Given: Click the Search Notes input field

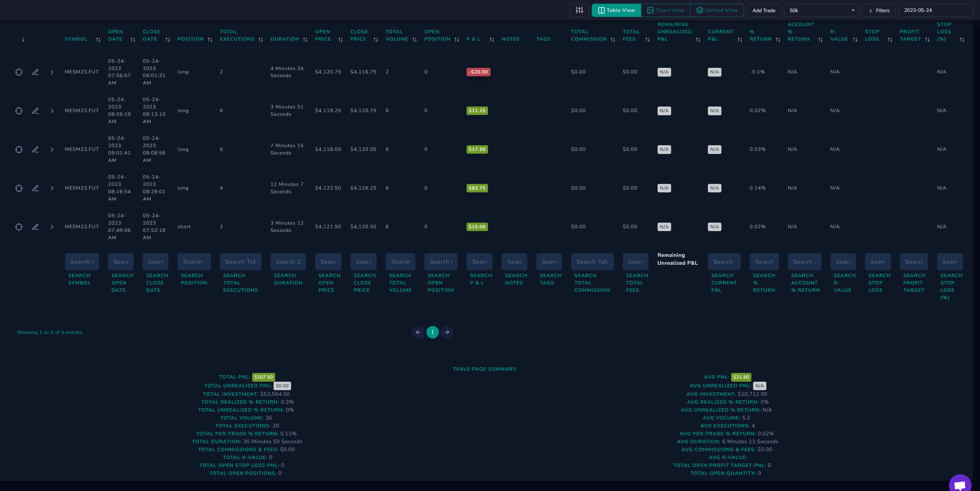Looking at the screenshot, I should [x=514, y=262].
